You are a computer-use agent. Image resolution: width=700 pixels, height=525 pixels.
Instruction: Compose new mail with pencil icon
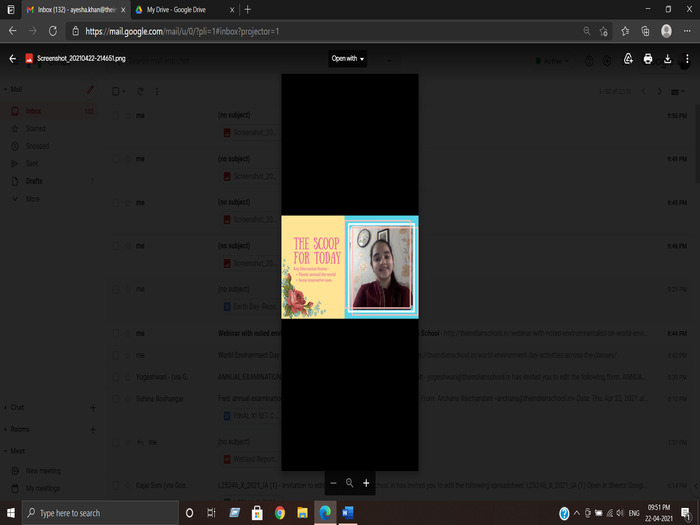pos(90,90)
